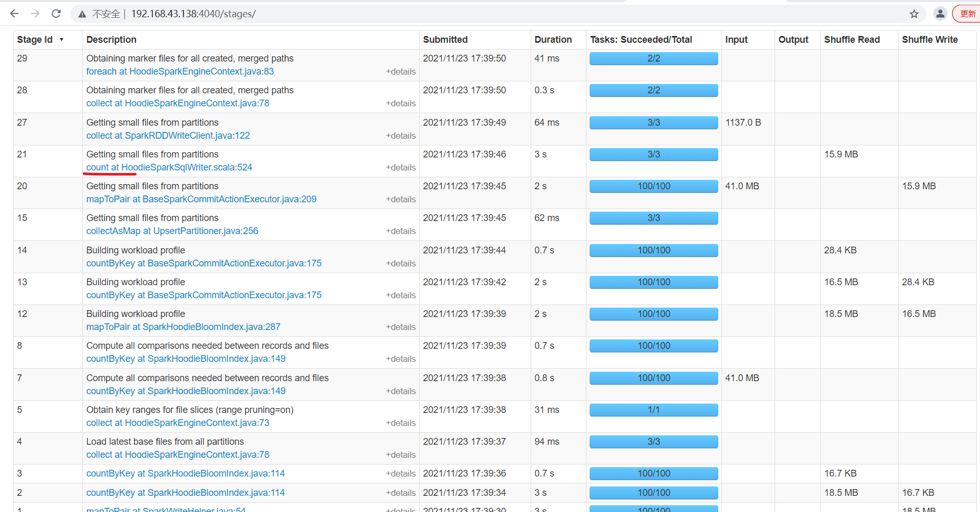Viewport: 980px width, 512px height.
Task: Open stage 2 countByKey SparkHoodieBloomIndex.java:114
Action: pyautogui.click(x=186, y=493)
